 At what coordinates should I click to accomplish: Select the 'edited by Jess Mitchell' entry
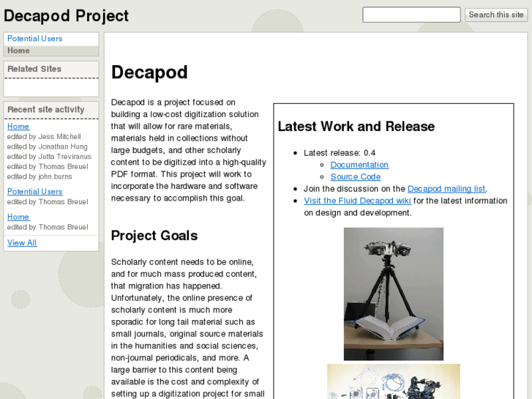pos(44,136)
